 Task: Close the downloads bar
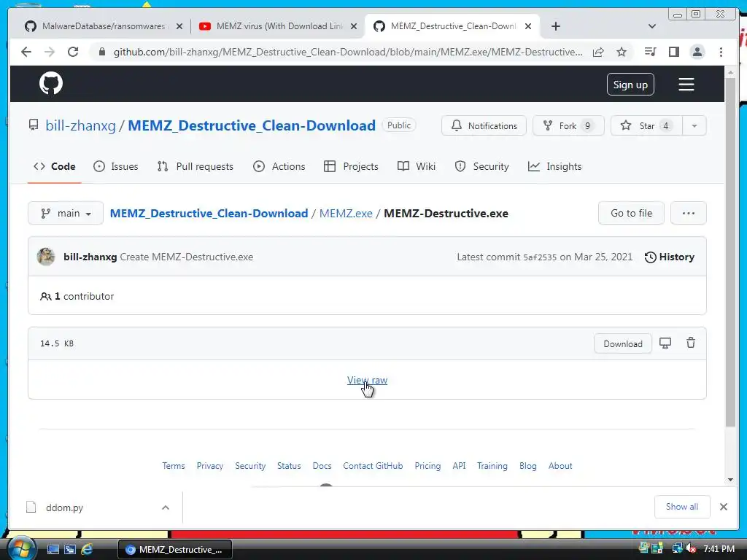tap(723, 507)
